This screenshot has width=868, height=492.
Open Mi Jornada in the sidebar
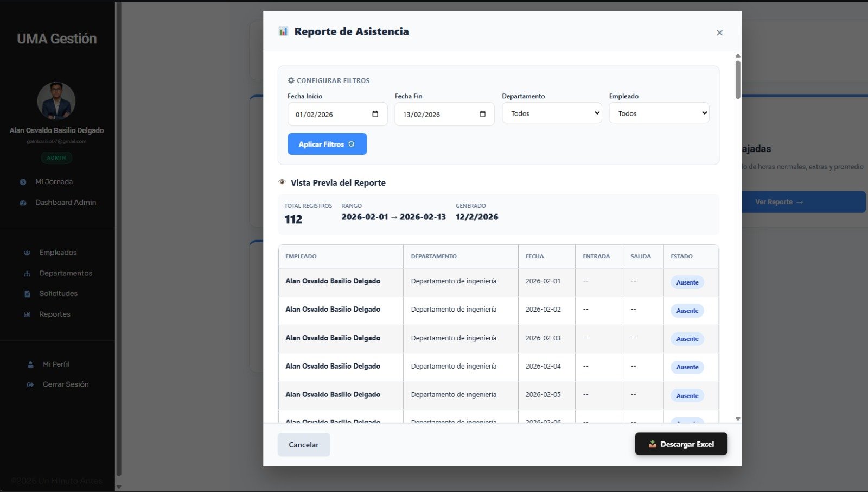pos(54,182)
